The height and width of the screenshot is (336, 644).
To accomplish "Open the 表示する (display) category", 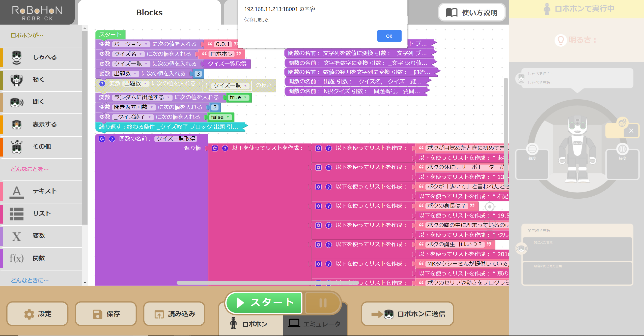I will coord(17,124).
